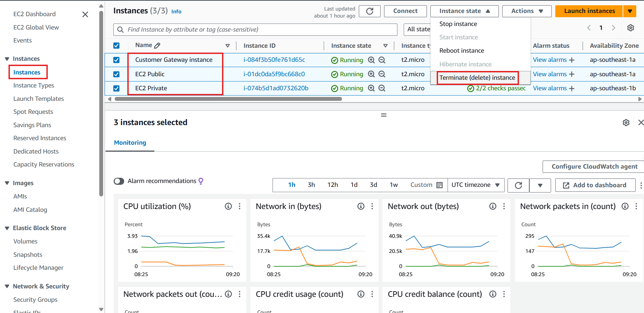Zoom out on Customer Gateway instance state
Image resolution: width=644 pixels, height=313 pixels.
click(x=382, y=60)
